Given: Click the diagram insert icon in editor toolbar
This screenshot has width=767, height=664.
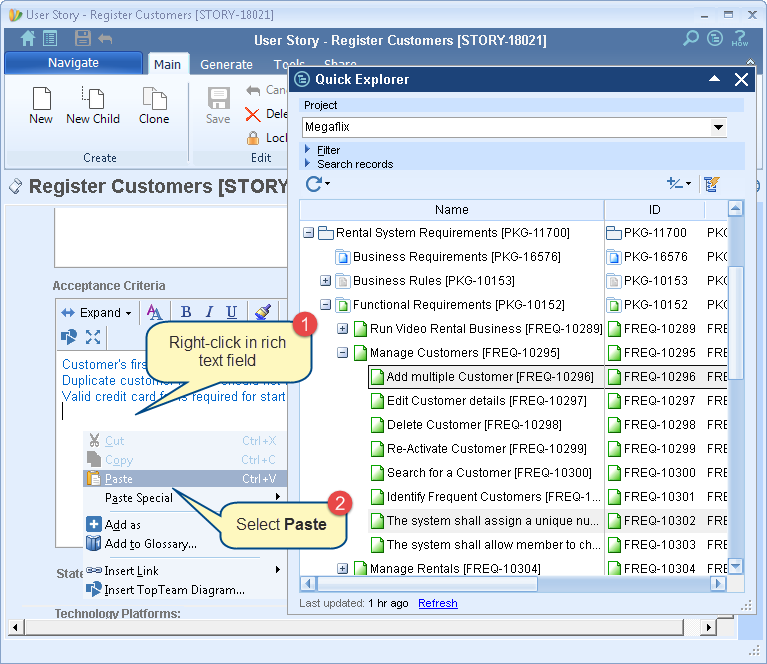Looking at the screenshot, I should coord(69,337).
